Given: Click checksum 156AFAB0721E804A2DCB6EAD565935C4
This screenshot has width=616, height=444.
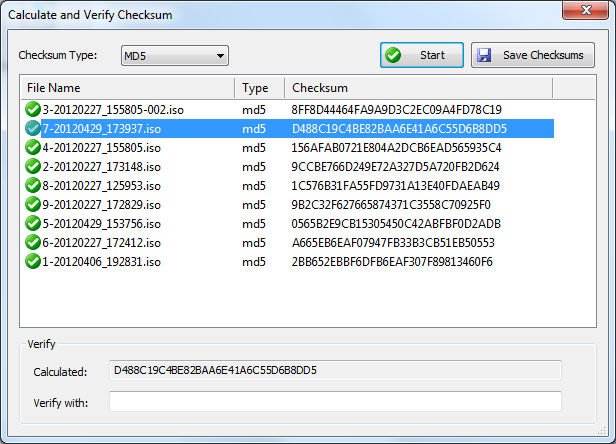Looking at the screenshot, I should click(396, 148).
